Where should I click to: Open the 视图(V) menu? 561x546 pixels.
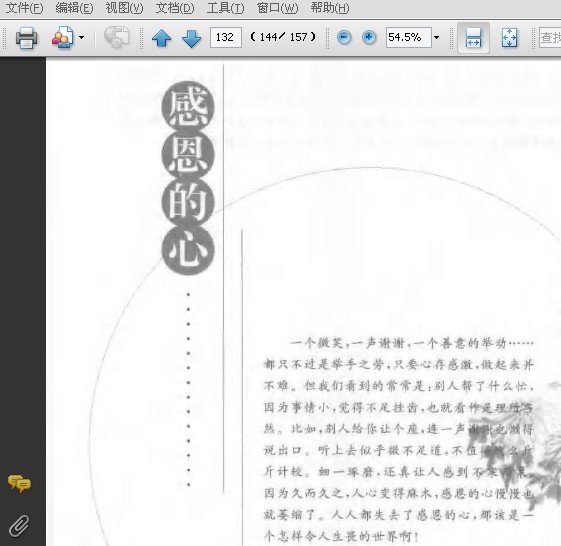click(124, 8)
